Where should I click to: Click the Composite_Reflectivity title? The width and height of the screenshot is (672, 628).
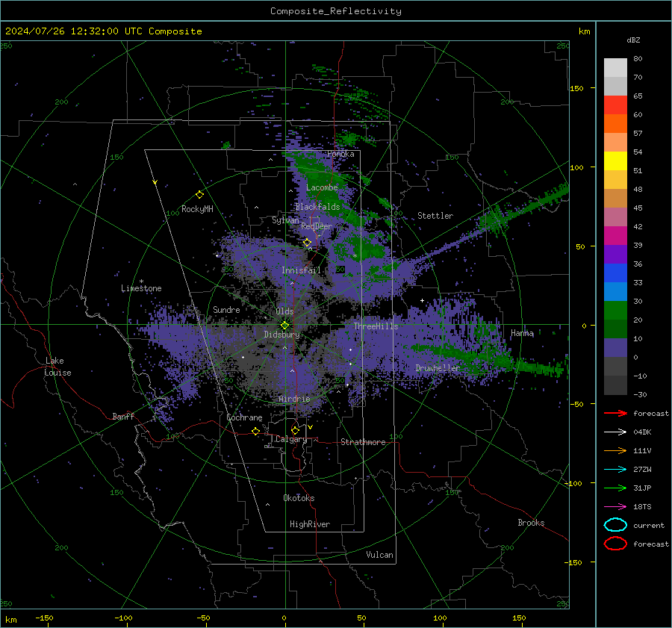click(336, 11)
